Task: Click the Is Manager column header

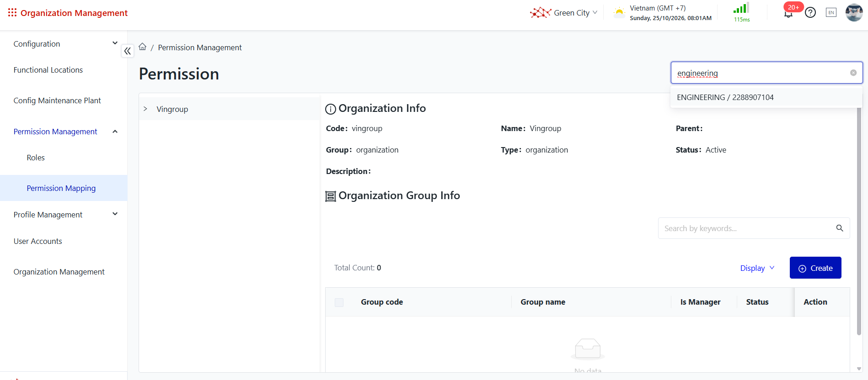Action: pos(700,302)
